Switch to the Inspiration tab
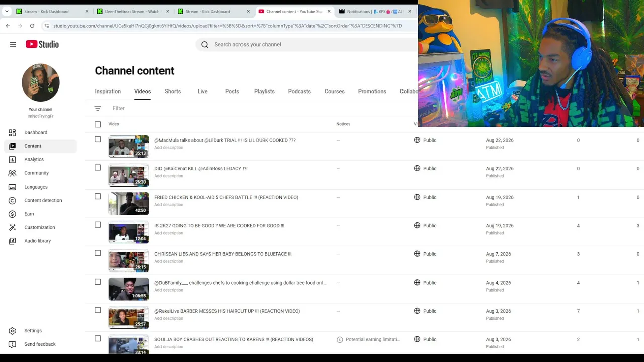 coord(108,92)
